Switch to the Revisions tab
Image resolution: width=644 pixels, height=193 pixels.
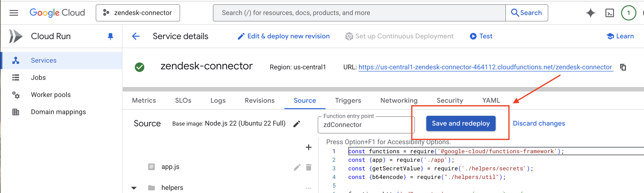point(259,101)
